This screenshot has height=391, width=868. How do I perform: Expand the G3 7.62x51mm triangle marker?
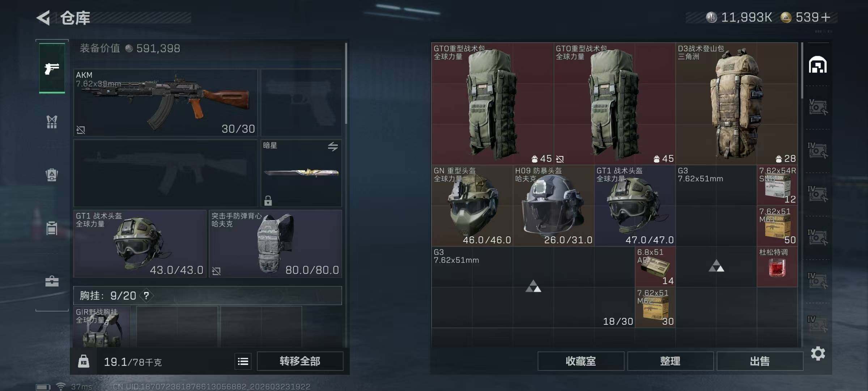click(716, 266)
